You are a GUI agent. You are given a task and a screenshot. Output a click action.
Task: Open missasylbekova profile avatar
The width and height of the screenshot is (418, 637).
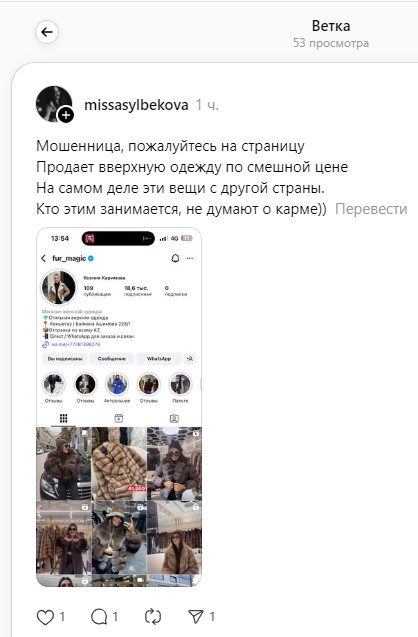[x=54, y=104]
